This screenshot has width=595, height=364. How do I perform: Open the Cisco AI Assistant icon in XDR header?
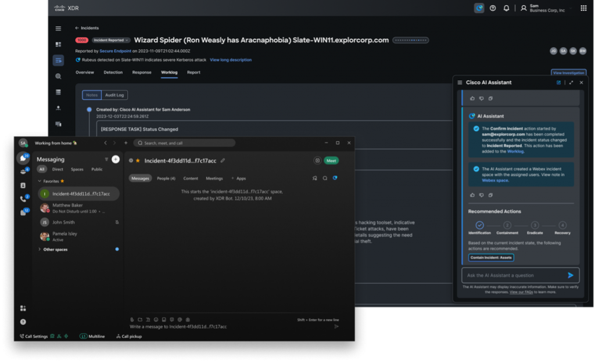point(479,8)
